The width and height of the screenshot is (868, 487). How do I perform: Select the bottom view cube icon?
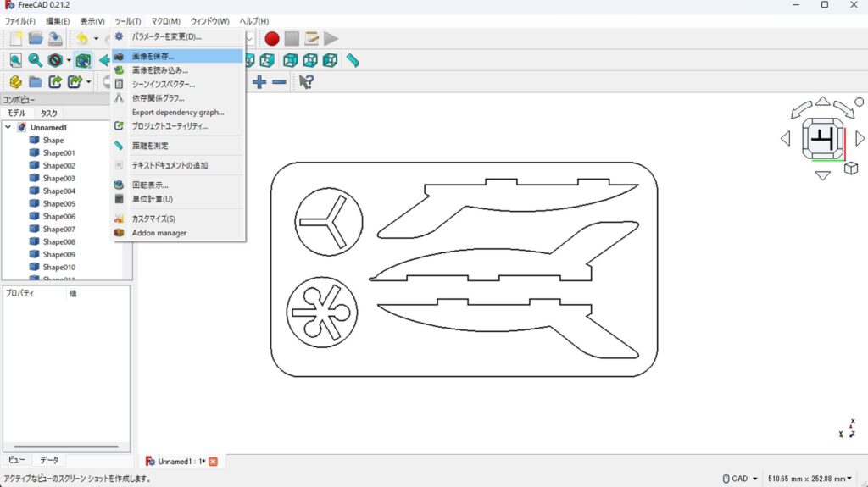[x=310, y=60]
